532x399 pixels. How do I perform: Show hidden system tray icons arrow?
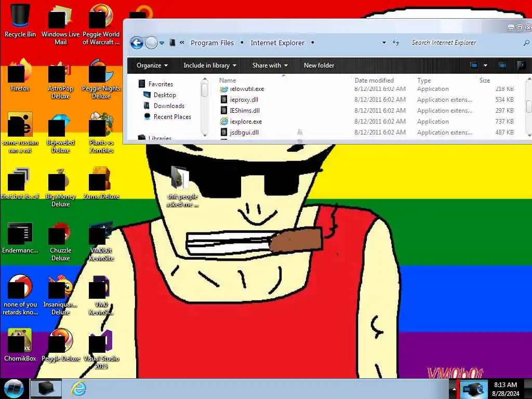pos(454,389)
